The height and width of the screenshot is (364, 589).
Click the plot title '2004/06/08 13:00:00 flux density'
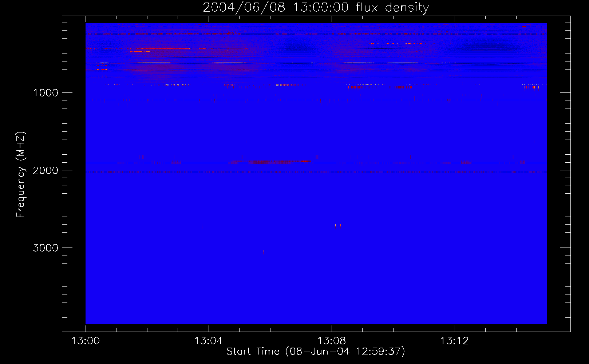(x=316, y=7)
